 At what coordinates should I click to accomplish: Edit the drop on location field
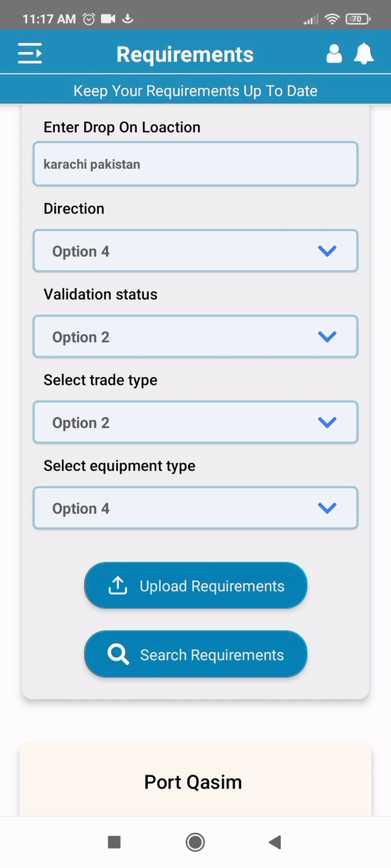click(x=195, y=164)
